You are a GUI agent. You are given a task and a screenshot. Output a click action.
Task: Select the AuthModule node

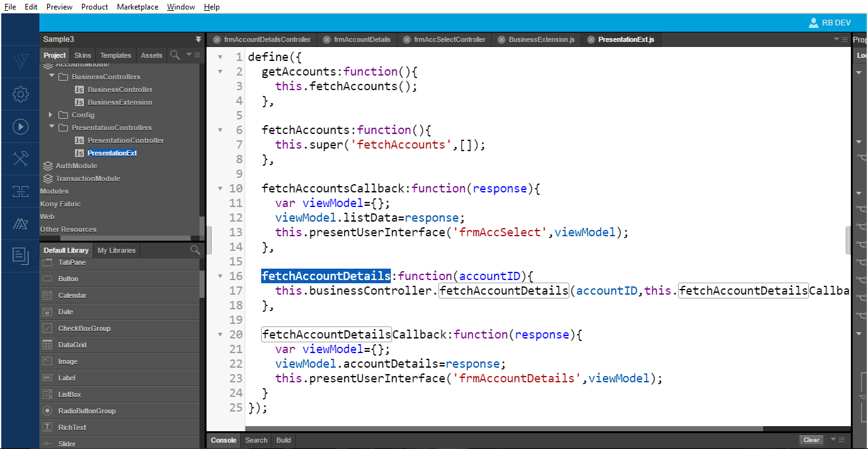pyautogui.click(x=76, y=166)
